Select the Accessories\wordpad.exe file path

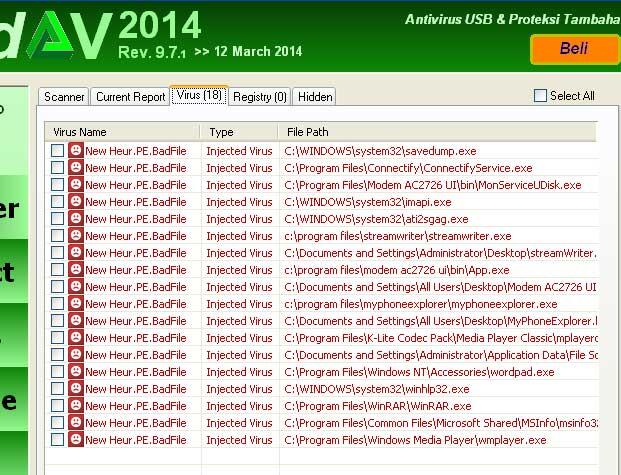pyautogui.click(x=419, y=372)
